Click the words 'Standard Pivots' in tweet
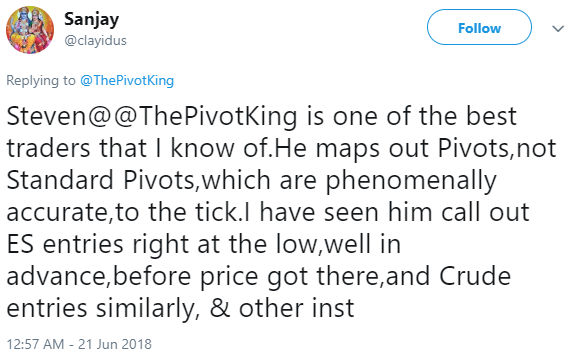Screen dimensions: 576x364 pos(100,180)
